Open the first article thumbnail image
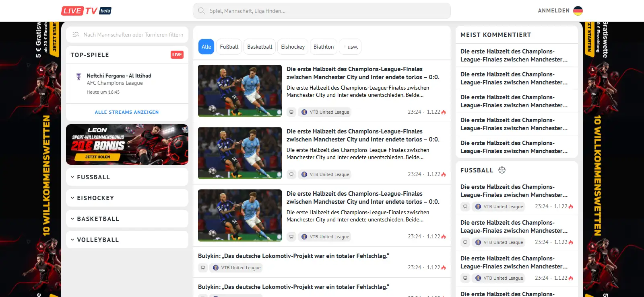The width and height of the screenshot is (644, 297). [240, 91]
